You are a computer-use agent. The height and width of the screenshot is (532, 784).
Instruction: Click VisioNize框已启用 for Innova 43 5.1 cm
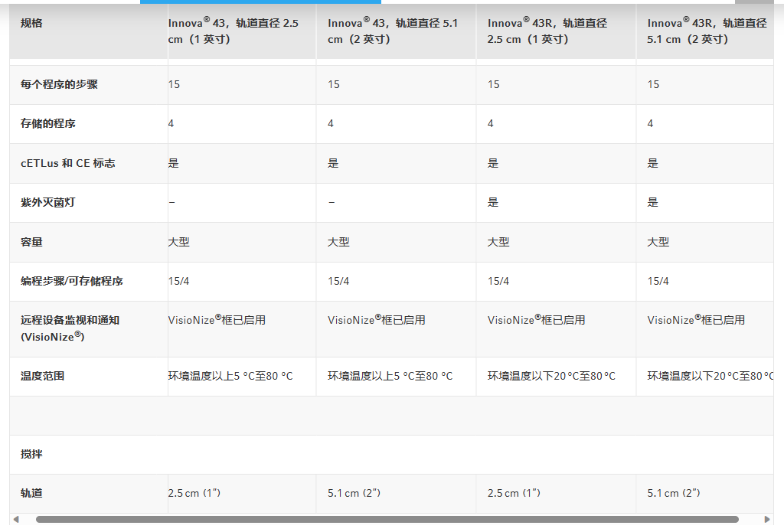coord(377,320)
